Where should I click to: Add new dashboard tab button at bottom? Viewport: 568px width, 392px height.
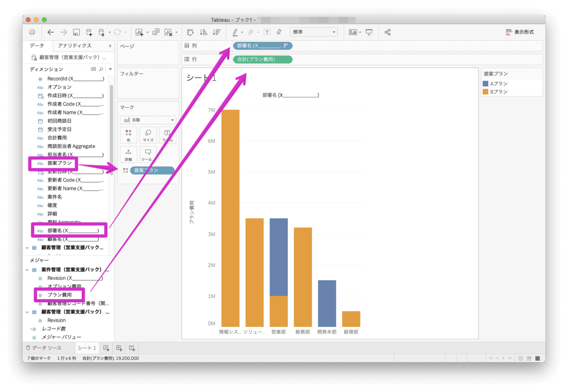(x=119, y=348)
